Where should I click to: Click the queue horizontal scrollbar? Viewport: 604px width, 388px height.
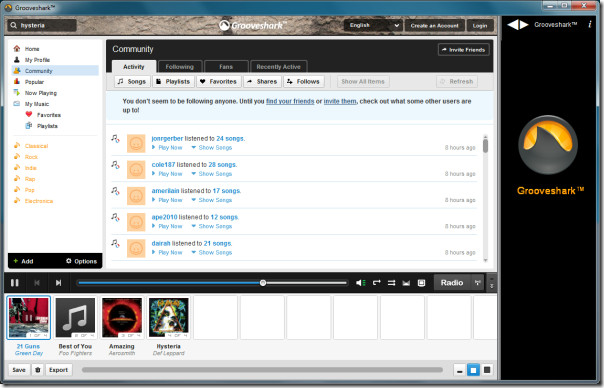262,370
